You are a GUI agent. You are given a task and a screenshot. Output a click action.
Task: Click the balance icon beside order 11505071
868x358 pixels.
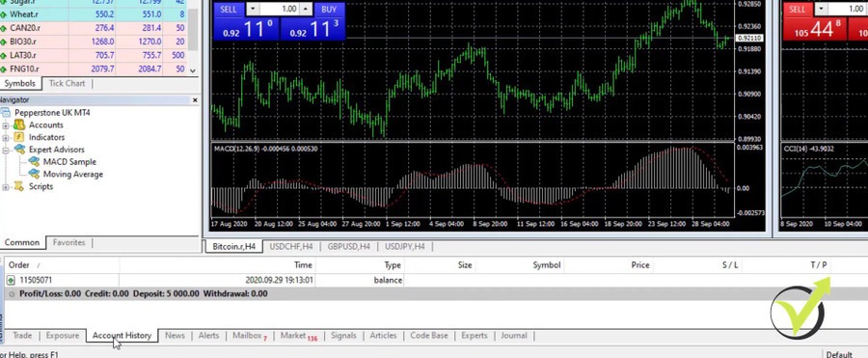[x=11, y=281]
